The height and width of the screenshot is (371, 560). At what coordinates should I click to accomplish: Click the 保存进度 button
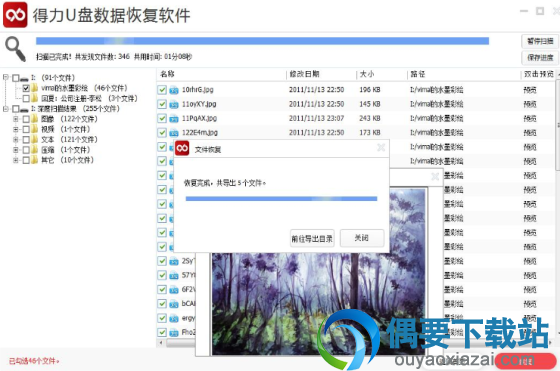540,57
